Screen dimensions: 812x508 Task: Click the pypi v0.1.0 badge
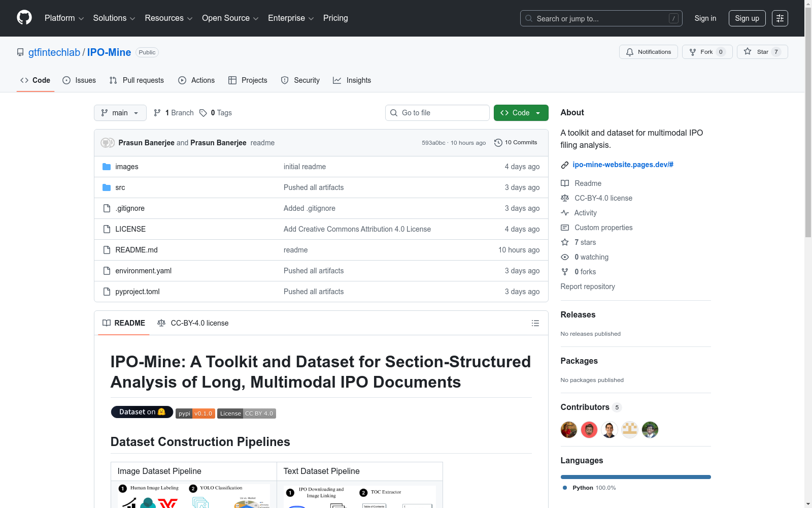pos(195,414)
